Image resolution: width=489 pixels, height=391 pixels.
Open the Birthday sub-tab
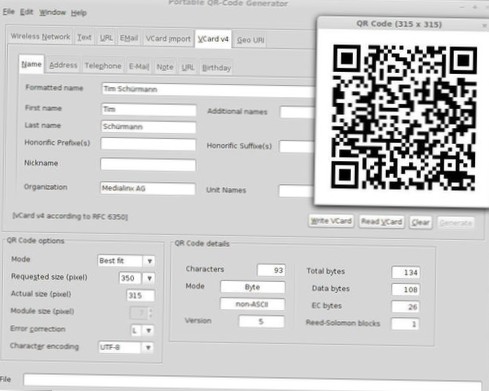[x=216, y=68]
